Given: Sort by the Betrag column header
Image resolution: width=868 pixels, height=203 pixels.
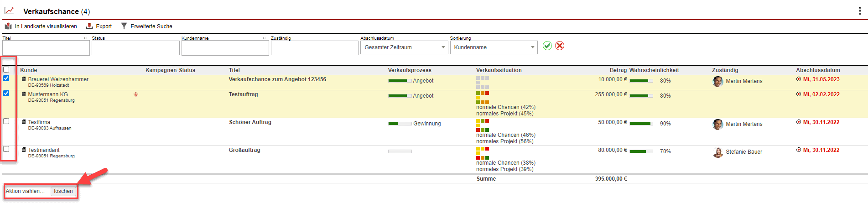Looking at the screenshot, I should coord(618,70).
